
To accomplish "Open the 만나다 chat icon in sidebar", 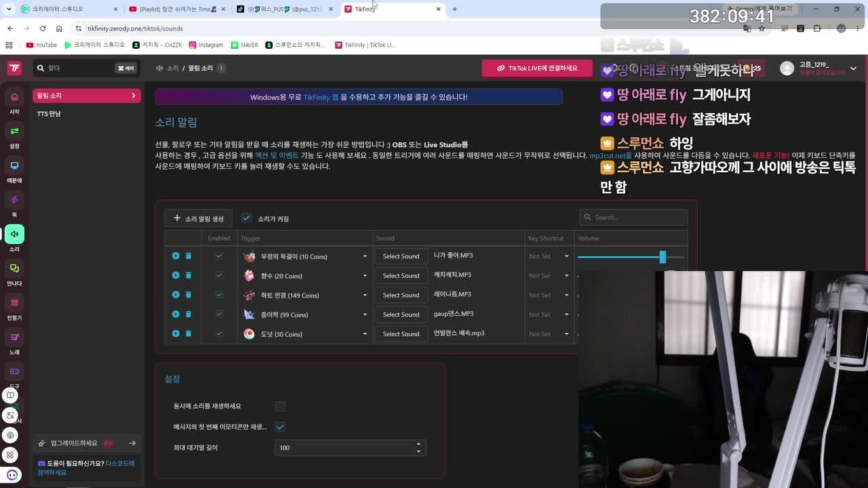I will pyautogui.click(x=14, y=268).
